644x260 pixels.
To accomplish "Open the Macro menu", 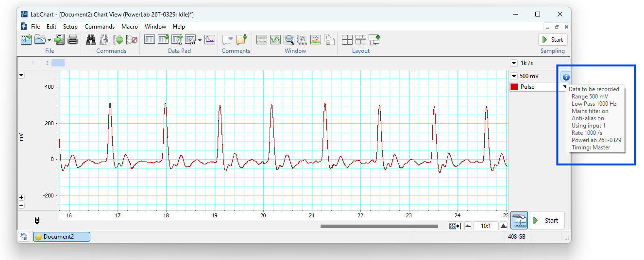I will [x=130, y=27].
